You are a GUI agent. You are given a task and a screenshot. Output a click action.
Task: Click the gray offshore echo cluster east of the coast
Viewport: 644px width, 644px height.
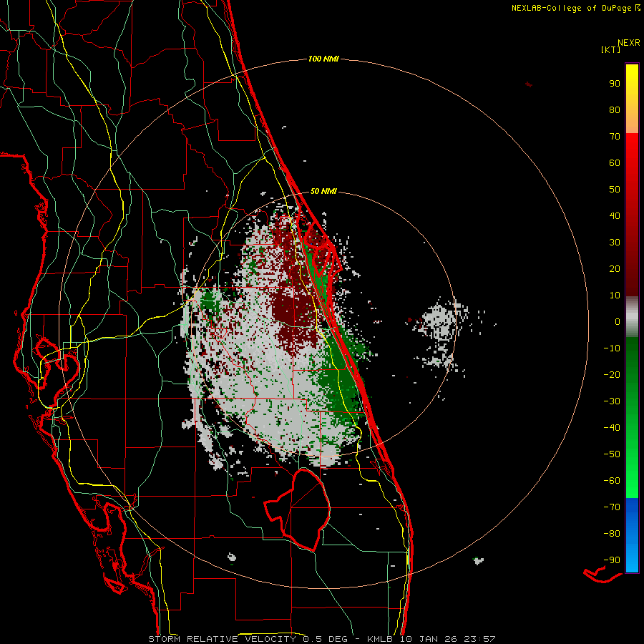click(439, 333)
